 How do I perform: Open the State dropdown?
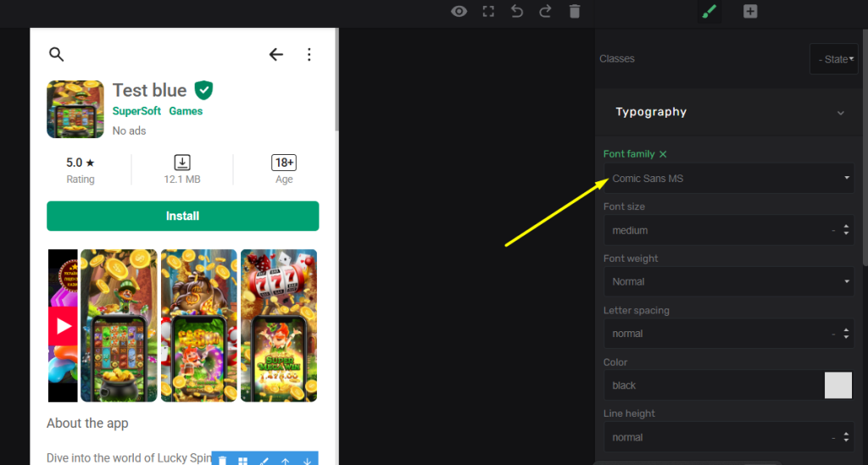pyautogui.click(x=834, y=59)
